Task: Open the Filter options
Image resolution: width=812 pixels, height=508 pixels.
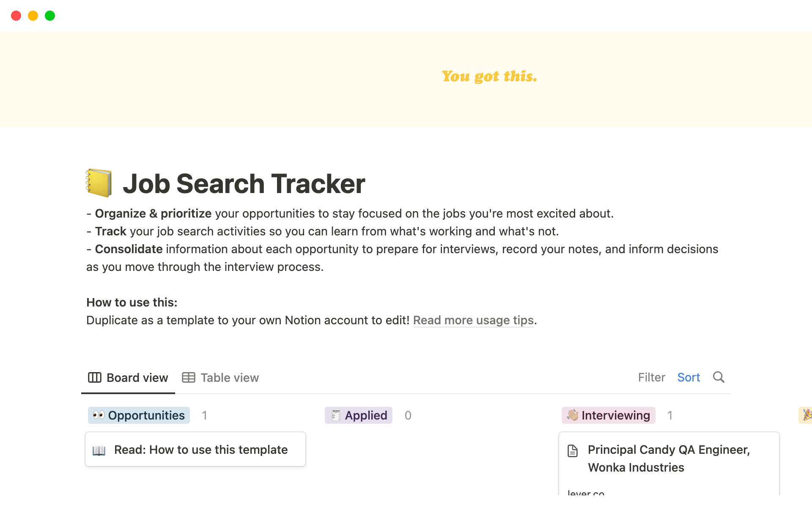Action: click(x=651, y=377)
